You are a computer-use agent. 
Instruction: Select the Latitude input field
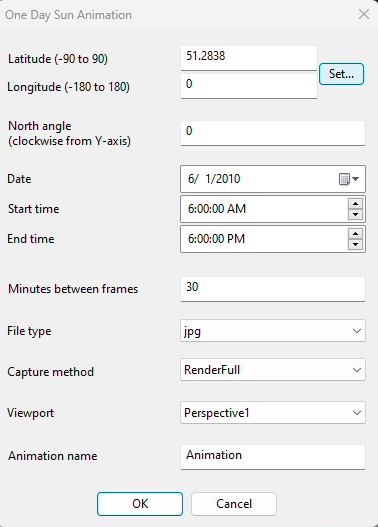[249, 58]
